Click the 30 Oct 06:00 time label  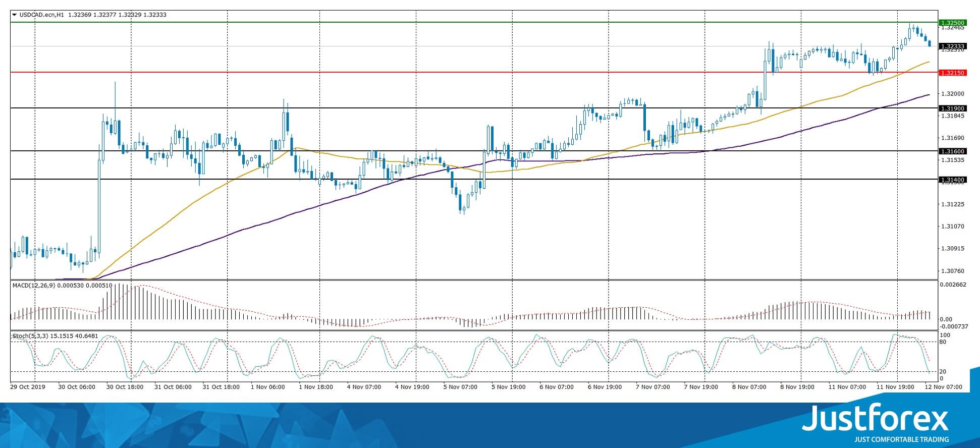coord(77,387)
